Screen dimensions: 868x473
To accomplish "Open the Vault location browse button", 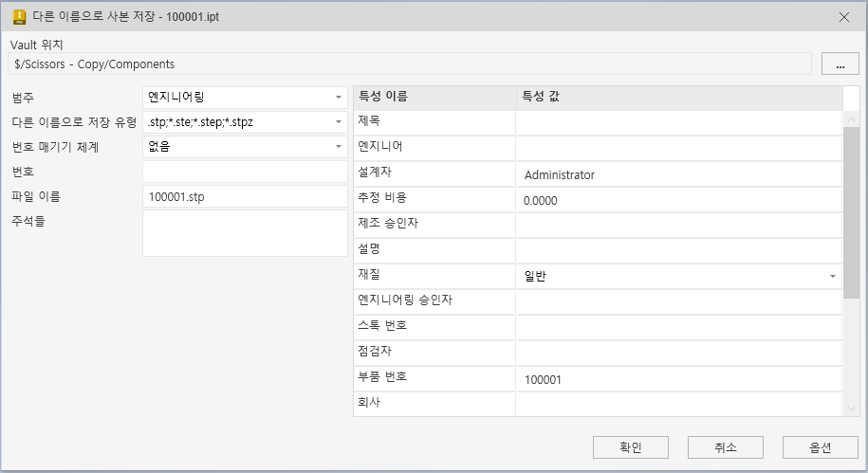I will coord(840,64).
